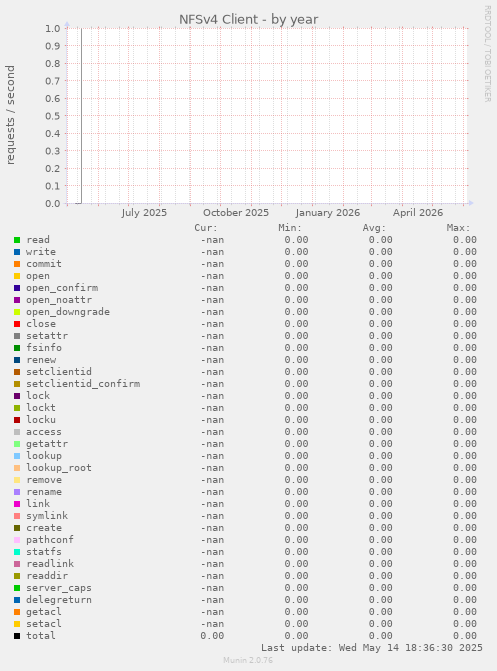Click the April 2026 axis label
The width and height of the screenshot is (497, 671).
click(418, 213)
